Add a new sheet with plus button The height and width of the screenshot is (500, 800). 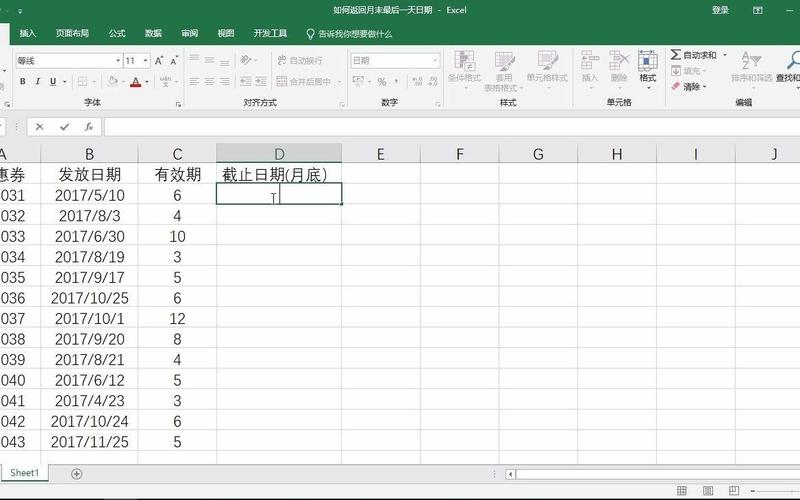pyautogui.click(x=77, y=474)
